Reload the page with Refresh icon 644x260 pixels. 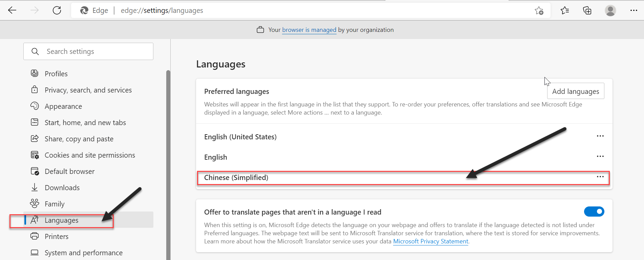(57, 10)
